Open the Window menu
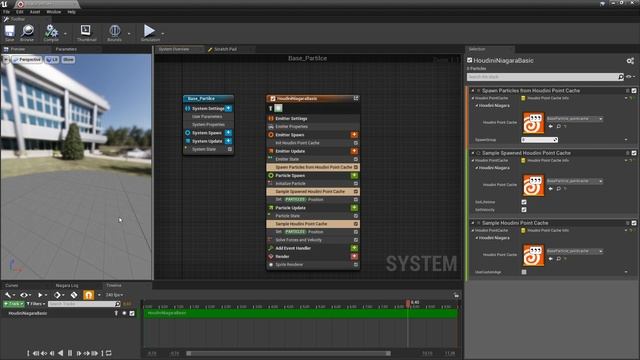The image size is (640, 360). [53, 12]
